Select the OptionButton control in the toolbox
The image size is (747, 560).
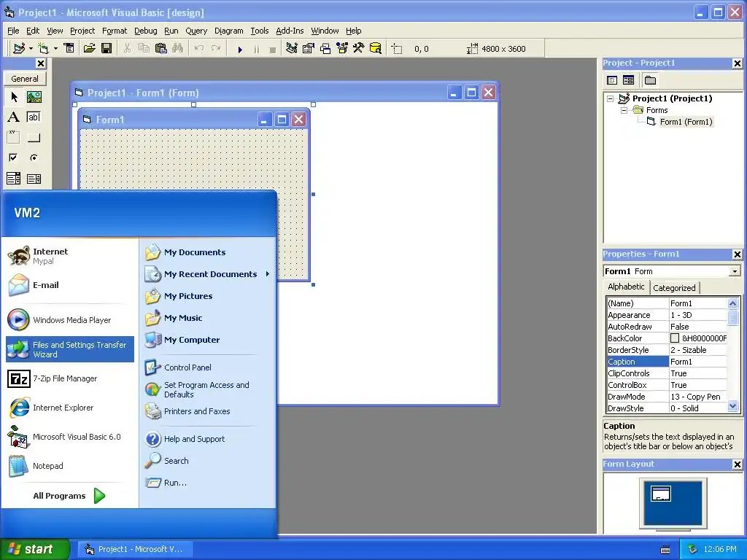34,157
